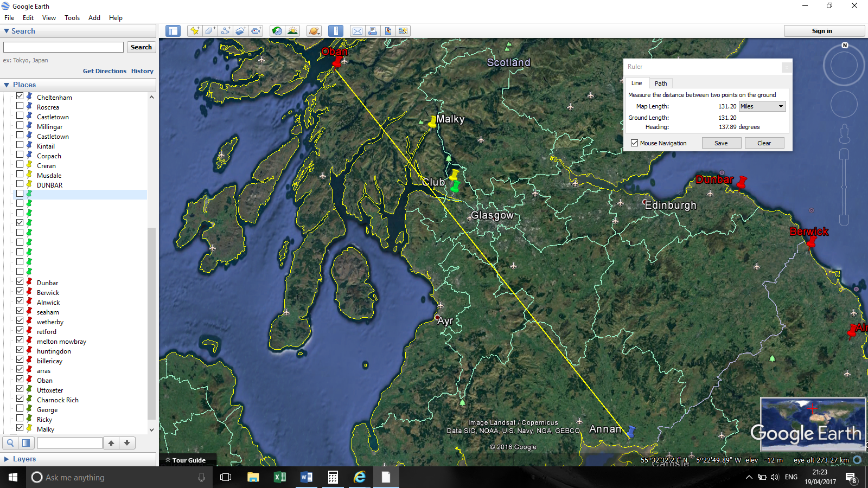This screenshot has width=868, height=488.
Task: Click the red Dunbar pushpin on map
Action: click(742, 182)
